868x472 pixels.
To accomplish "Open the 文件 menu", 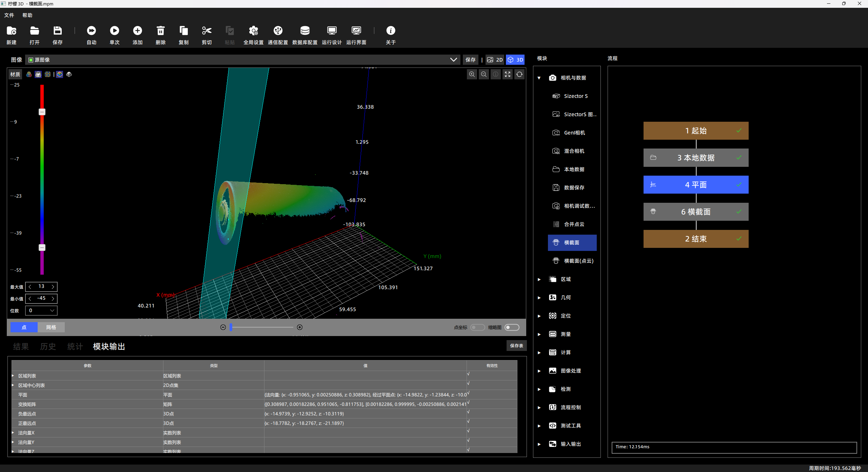I will coord(9,15).
